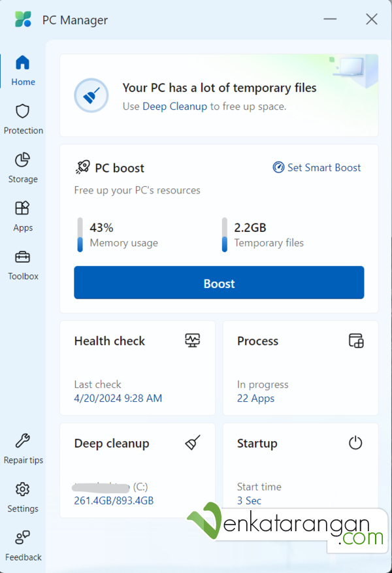Viewport: 392px width, 573px height.
Task: Select the Home label in sidebar
Action: [23, 82]
